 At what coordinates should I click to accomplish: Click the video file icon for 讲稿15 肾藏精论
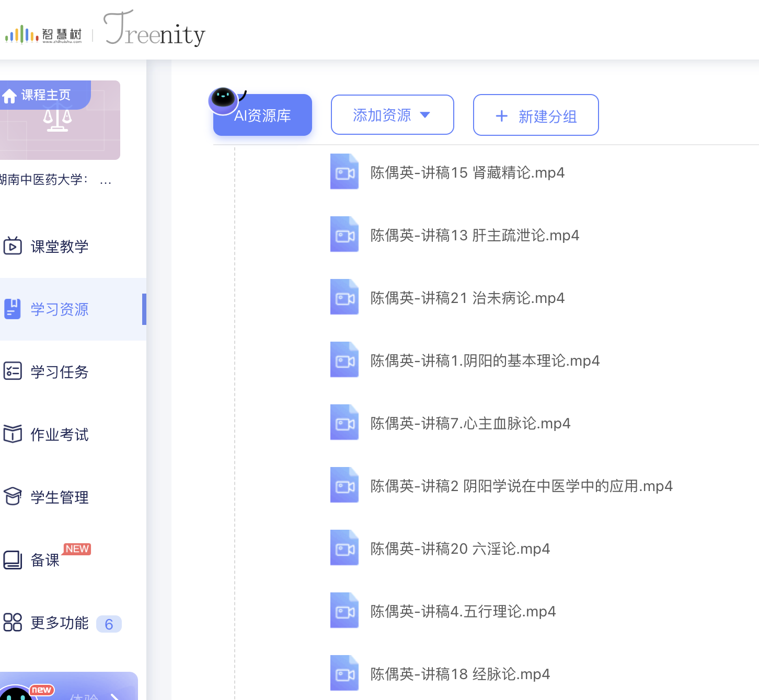click(x=344, y=172)
